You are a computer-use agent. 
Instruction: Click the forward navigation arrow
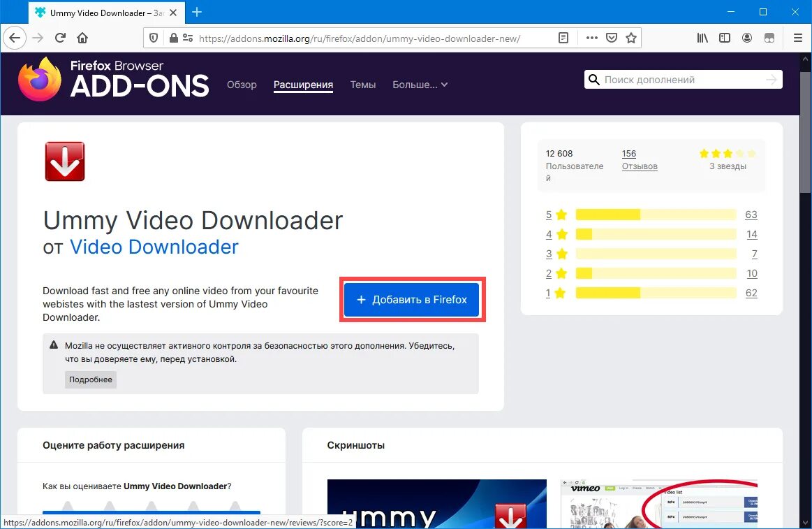[38, 38]
